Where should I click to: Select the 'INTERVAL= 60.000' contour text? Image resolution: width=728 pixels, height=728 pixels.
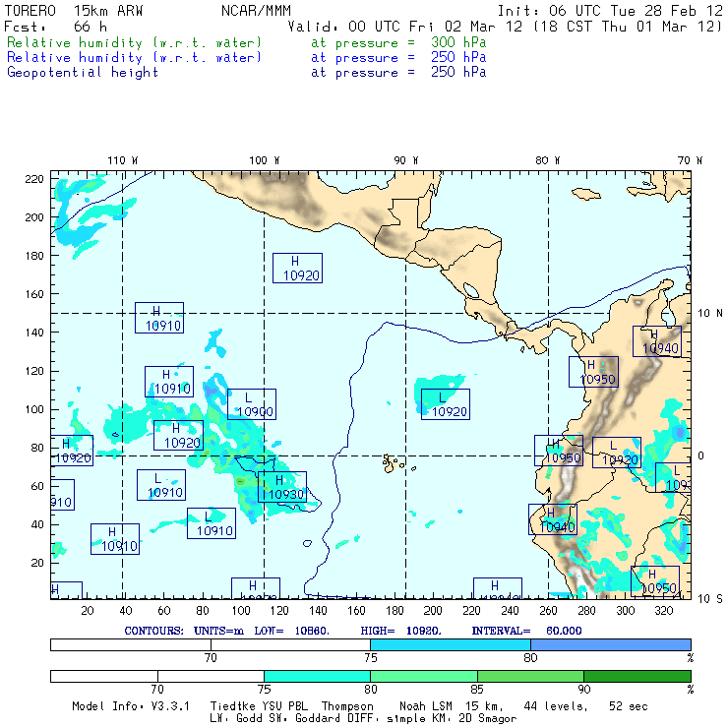tap(526, 631)
